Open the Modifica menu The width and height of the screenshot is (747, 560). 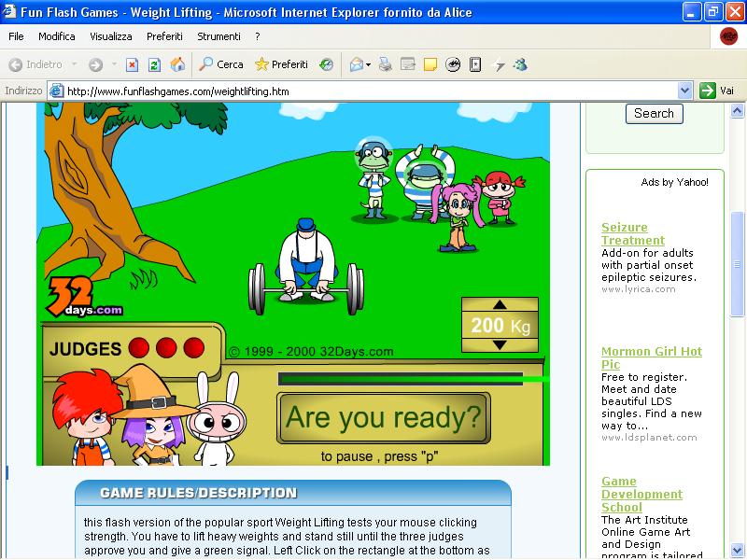[57, 36]
